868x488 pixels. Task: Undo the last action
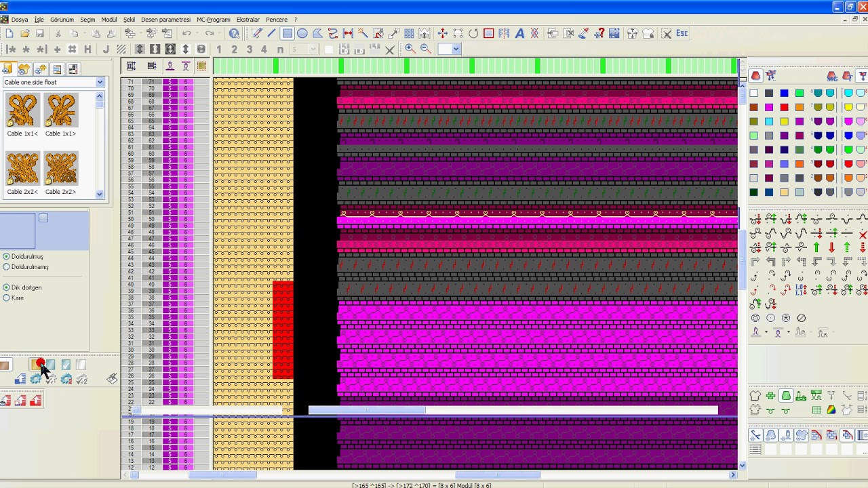(x=186, y=33)
